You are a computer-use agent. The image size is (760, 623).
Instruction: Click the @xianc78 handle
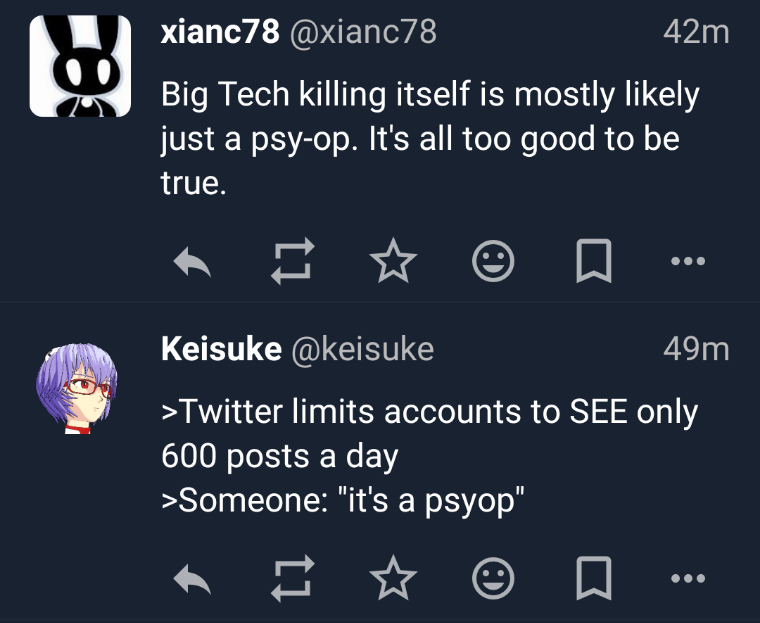[x=363, y=32]
